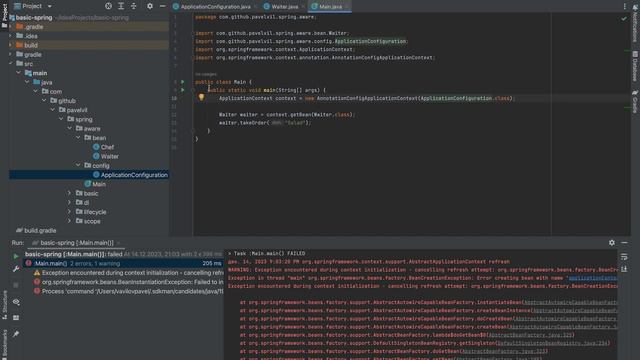Click the layout icon in Run toolbar

point(16,318)
